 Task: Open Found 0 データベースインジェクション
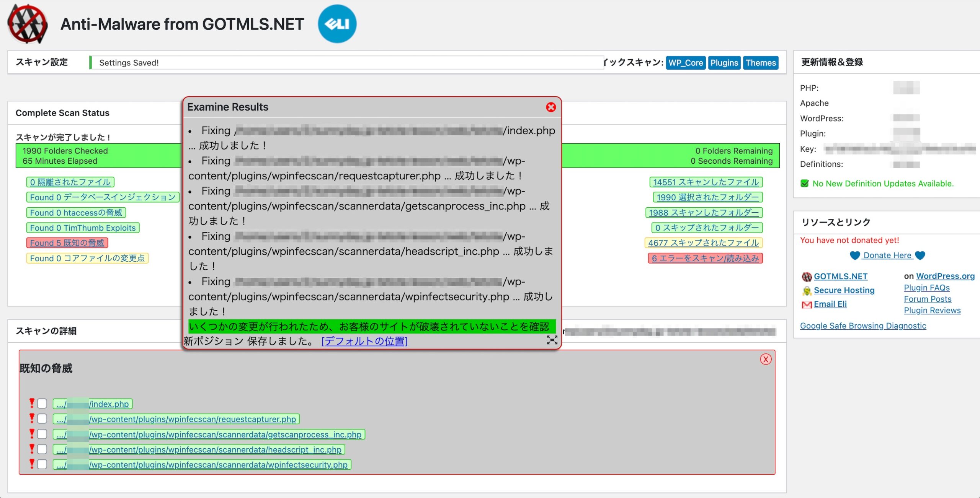(x=103, y=197)
